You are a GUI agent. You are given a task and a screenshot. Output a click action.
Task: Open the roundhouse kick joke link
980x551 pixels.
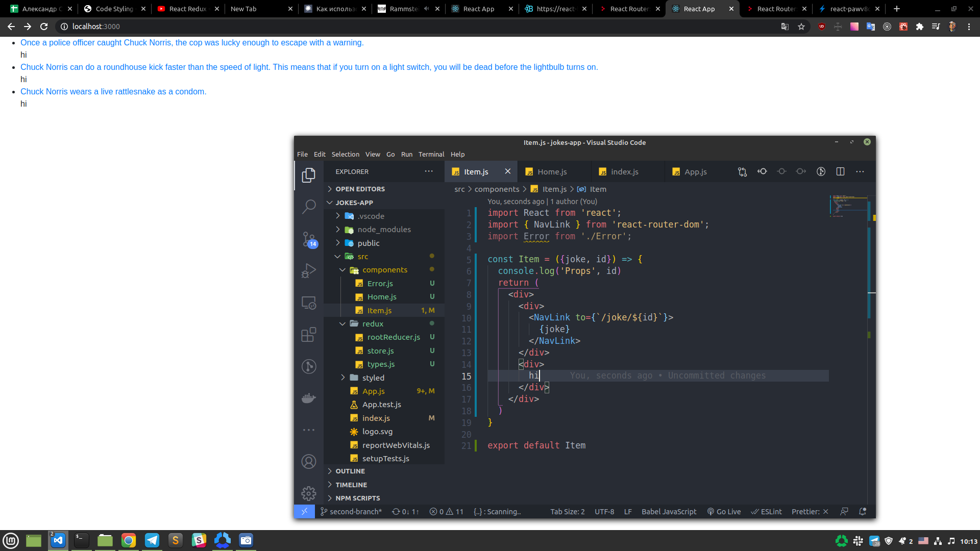309,67
